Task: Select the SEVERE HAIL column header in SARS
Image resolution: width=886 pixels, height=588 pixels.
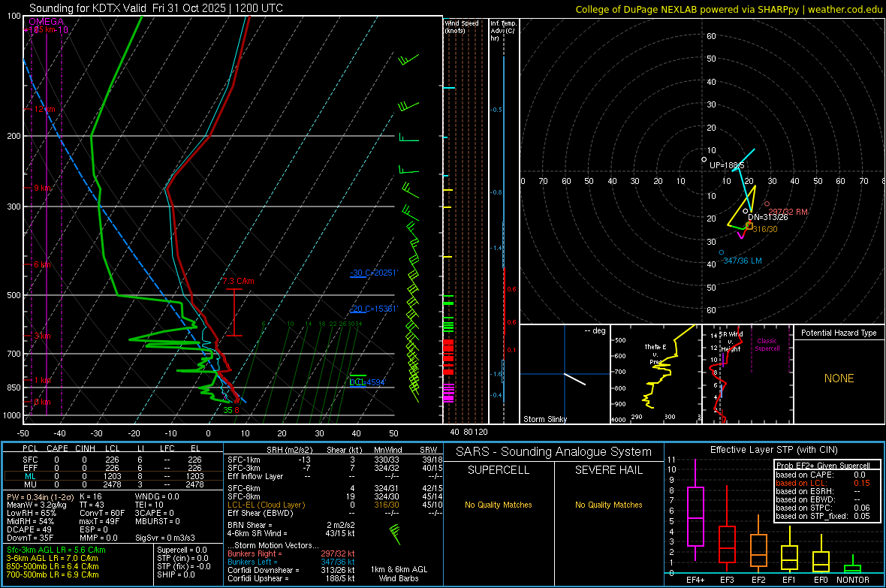Action: click(608, 470)
